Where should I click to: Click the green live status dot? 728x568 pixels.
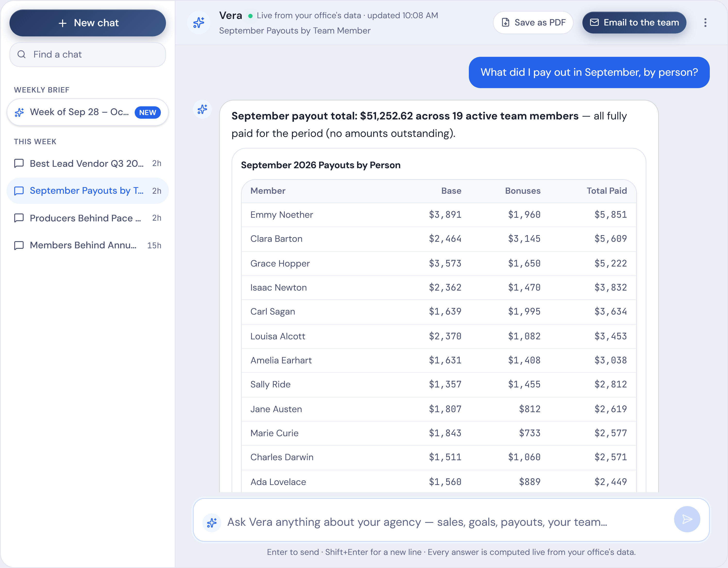point(250,16)
